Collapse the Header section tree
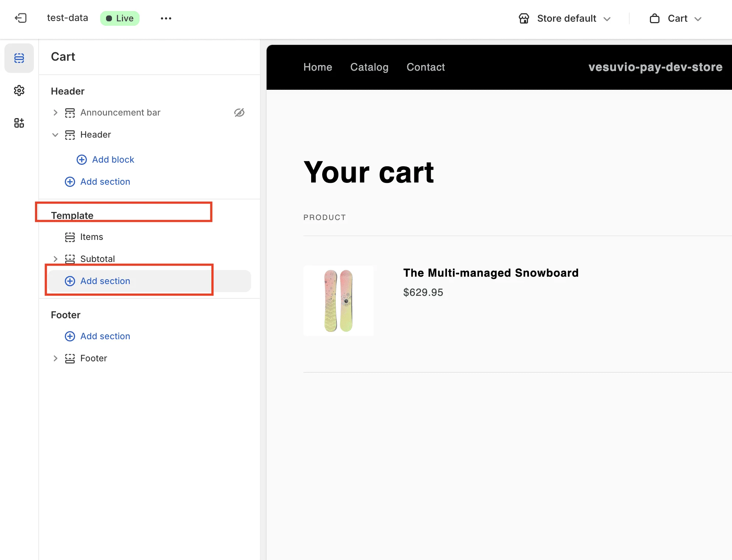Viewport: 732px width, 560px height. click(x=55, y=135)
